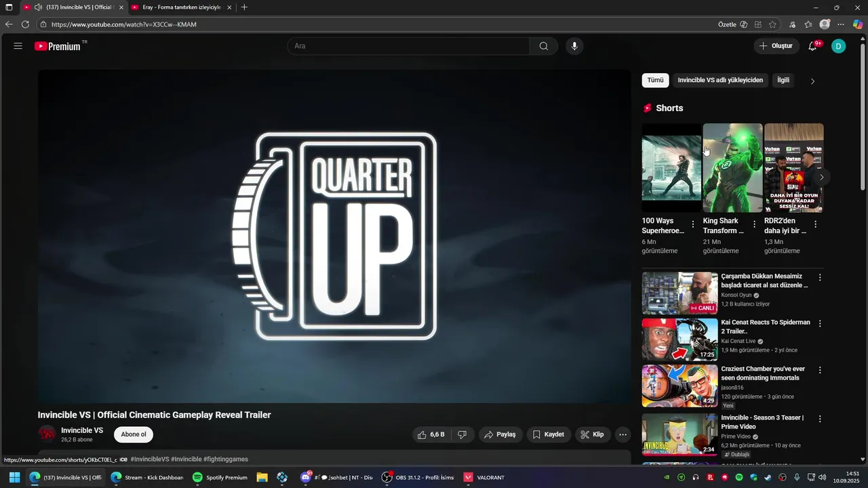Open Craziest Chamber you've ever seen title

tap(763, 373)
